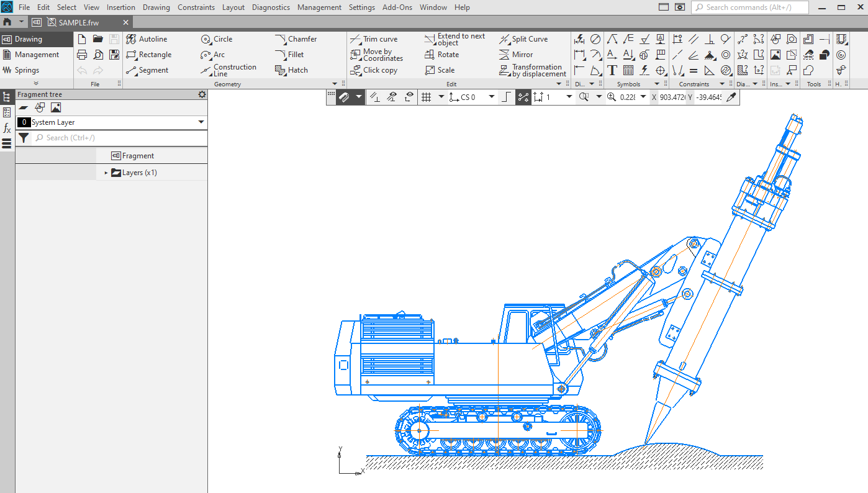Viewport: 868px width, 493px height.
Task: Click the eyedropper icon in quick toolbar
Action: (732, 97)
